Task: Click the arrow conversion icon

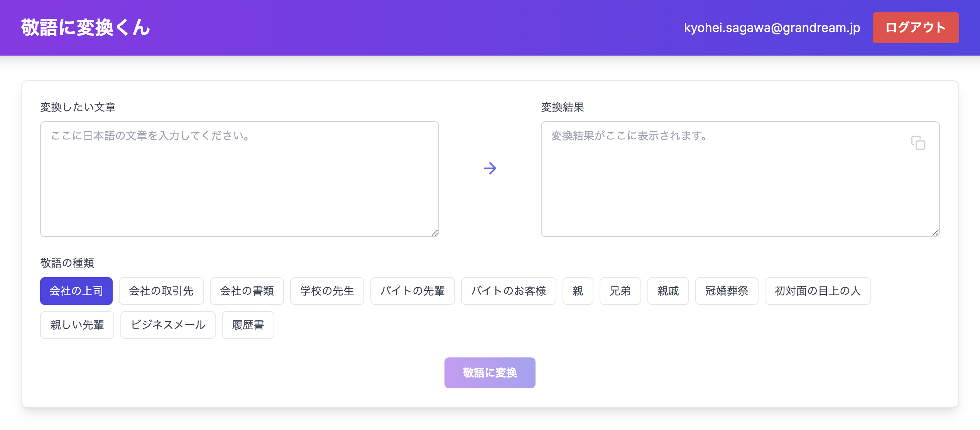Action: (489, 167)
